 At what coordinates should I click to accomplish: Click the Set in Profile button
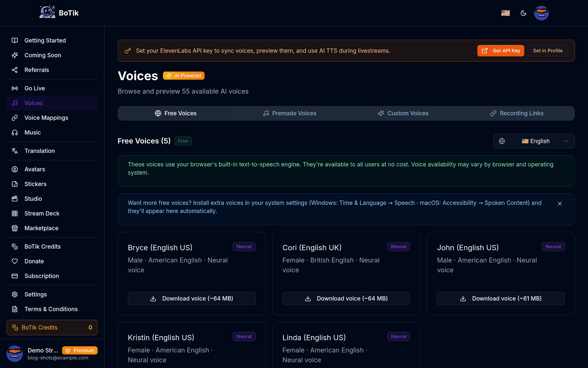click(548, 51)
